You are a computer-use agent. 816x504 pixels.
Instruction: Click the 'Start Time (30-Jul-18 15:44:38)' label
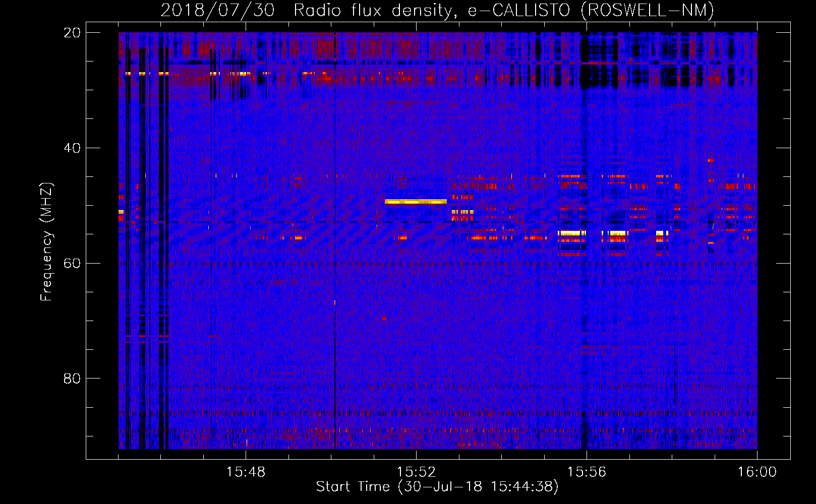click(437, 487)
